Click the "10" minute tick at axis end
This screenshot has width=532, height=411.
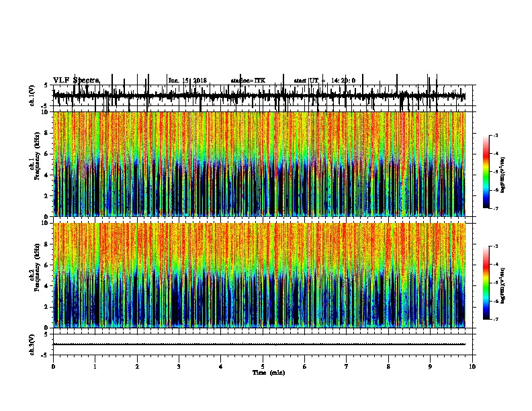tap(472, 367)
